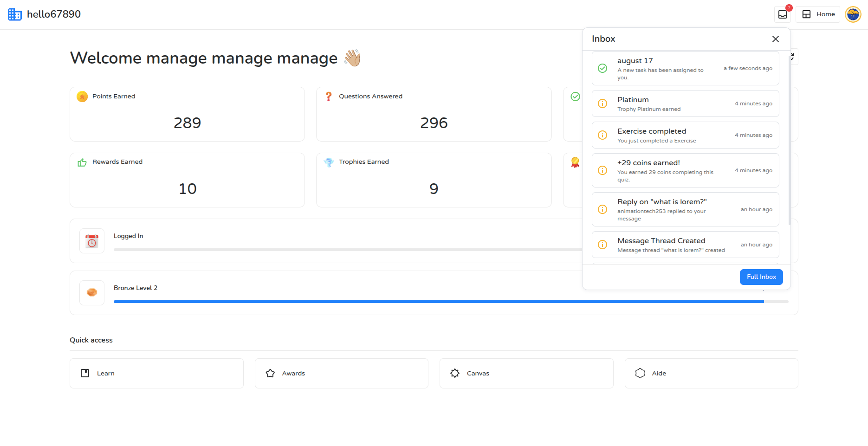Click the red ribbon medal icon on the dashboard
The height and width of the screenshot is (446, 868).
(x=575, y=162)
